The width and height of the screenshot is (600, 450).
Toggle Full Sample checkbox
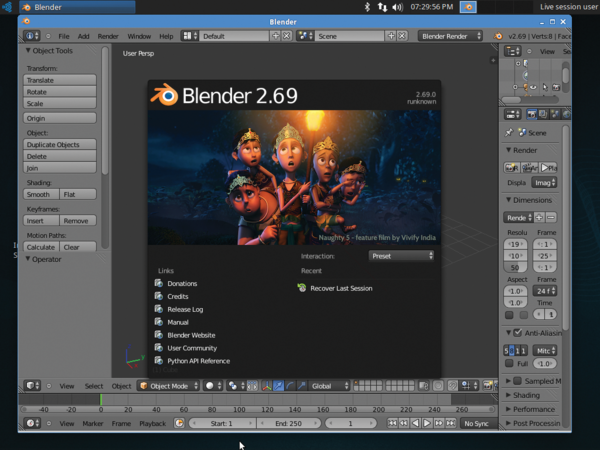(509, 363)
